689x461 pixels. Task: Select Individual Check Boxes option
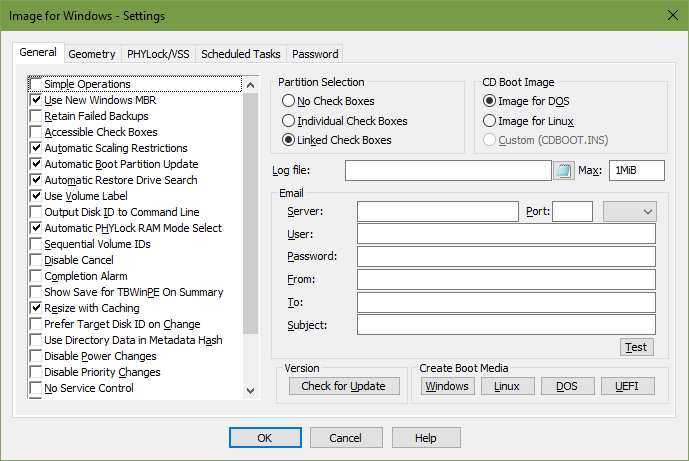coord(288,120)
